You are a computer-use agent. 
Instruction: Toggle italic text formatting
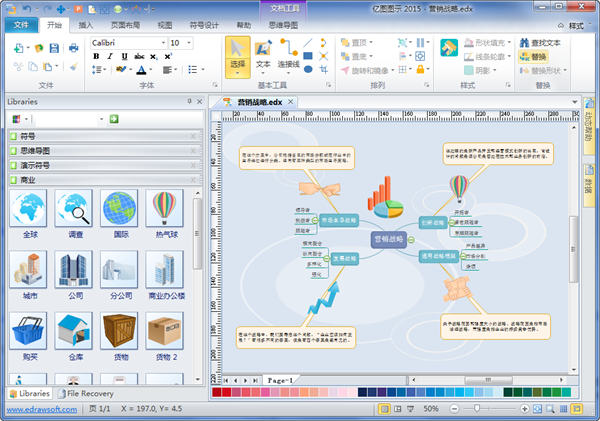[109, 57]
